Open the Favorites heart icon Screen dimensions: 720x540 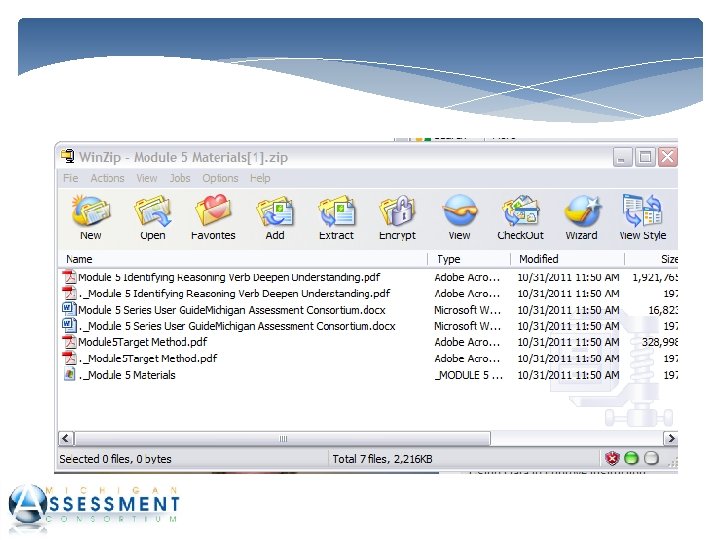click(213, 211)
